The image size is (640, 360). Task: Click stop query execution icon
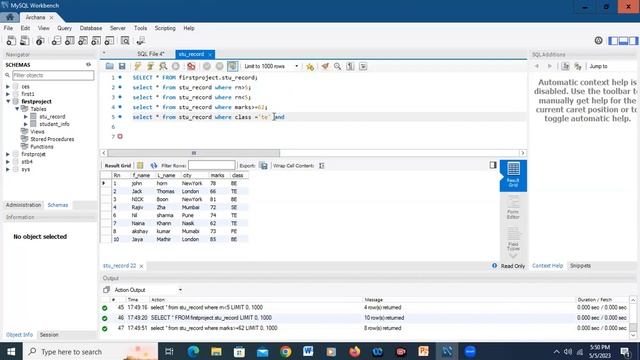(x=176, y=66)
